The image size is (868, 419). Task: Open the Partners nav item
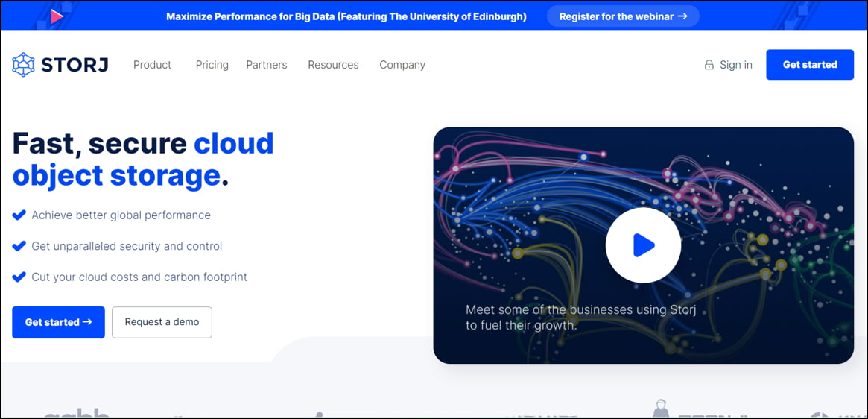click(266, 65)
